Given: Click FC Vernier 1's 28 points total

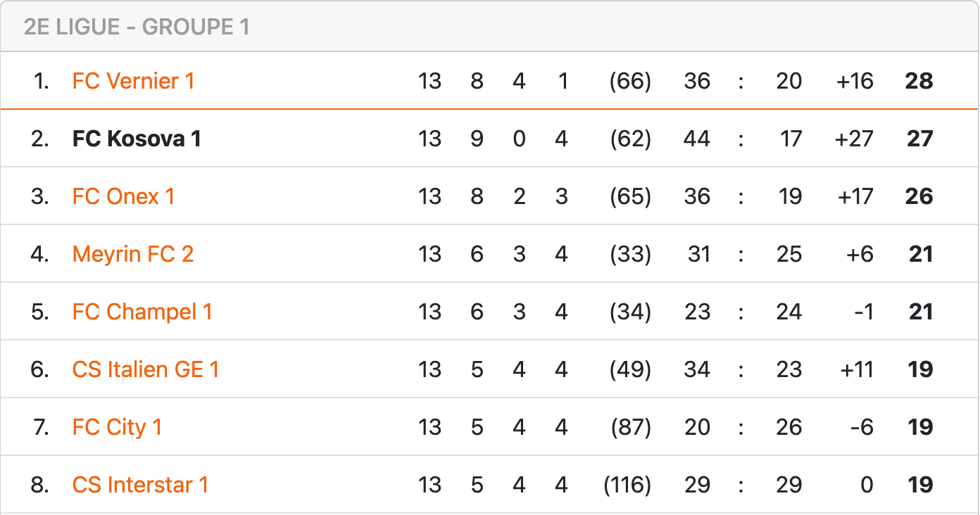Looking at the screenshot, I should tap(919, 81).
